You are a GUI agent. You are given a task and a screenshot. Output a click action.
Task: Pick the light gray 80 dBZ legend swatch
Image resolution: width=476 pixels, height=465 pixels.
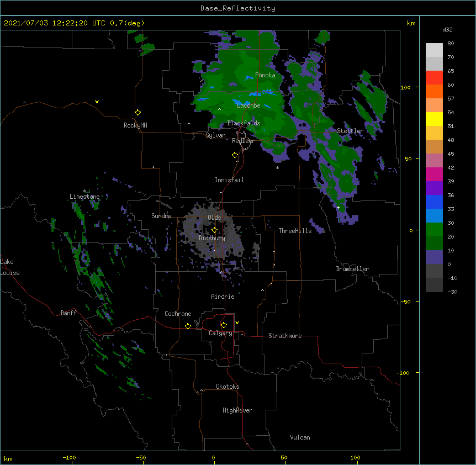coord(434,50)
